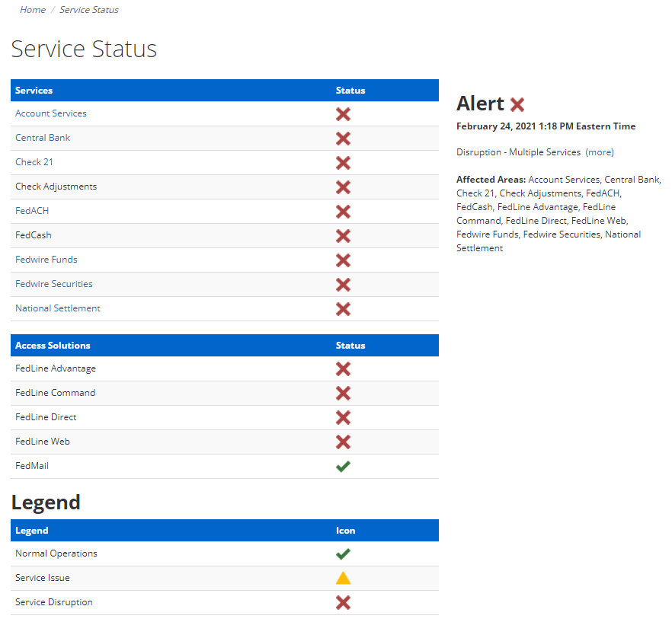Click FedLine Command disruption X icon

coord(344,394)
